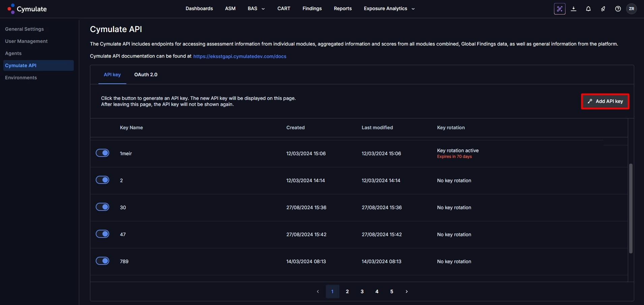Click the Key Name column header
Image resolution: width=644 pixels, height=305 pixels.
[131, 128]
